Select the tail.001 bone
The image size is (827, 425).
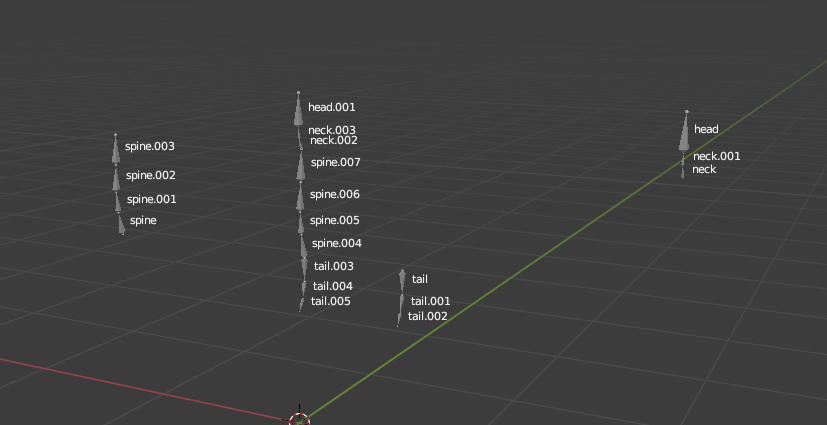coord(401,303)
